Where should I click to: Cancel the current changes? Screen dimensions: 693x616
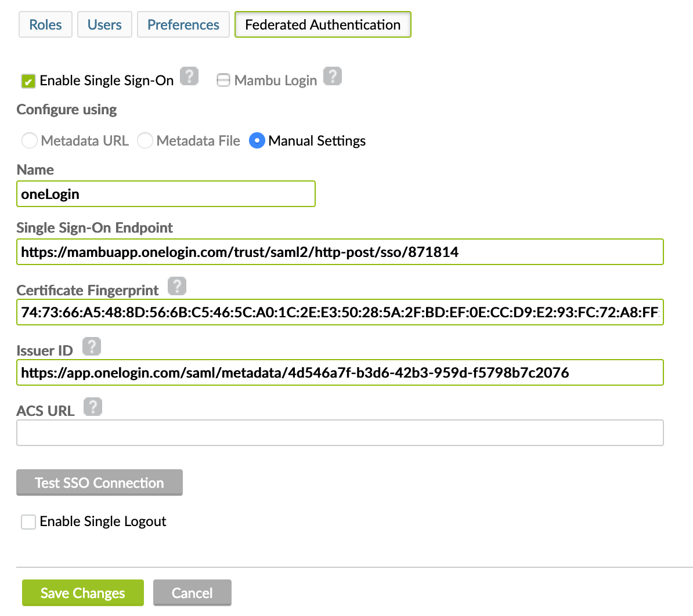(x=192, y=593)
